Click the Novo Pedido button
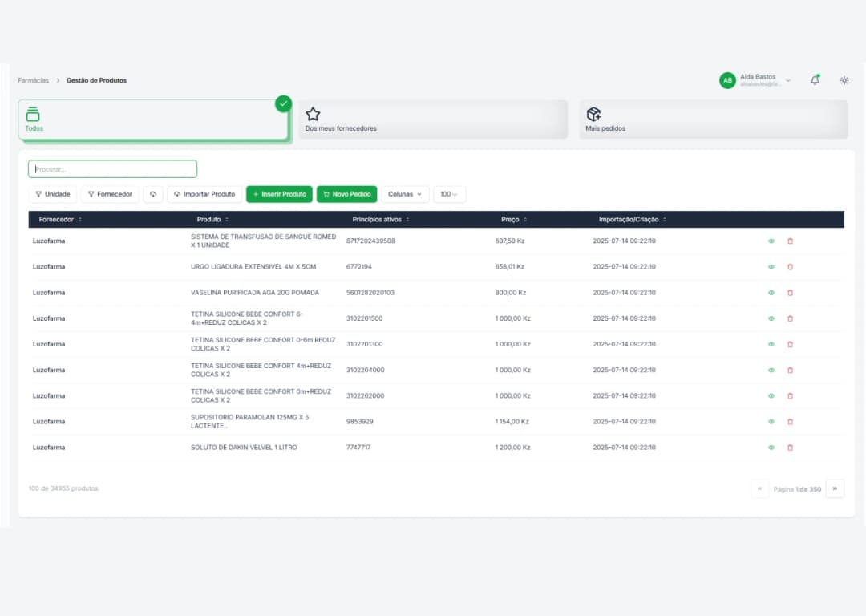866x616 pixels. pos(346,194)
